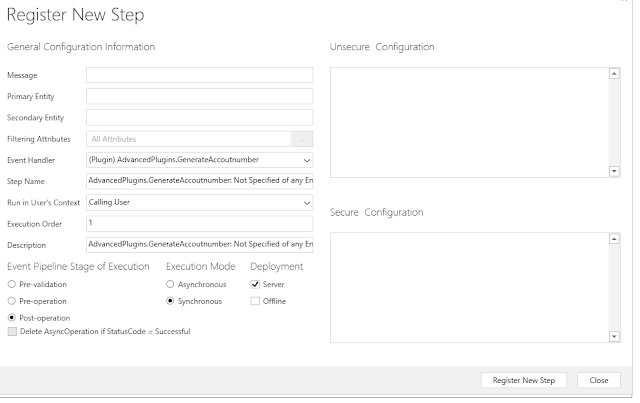This screenshot has width=640, height=403.
Task: Click the Step Name field
Action: tap(199, 181)
